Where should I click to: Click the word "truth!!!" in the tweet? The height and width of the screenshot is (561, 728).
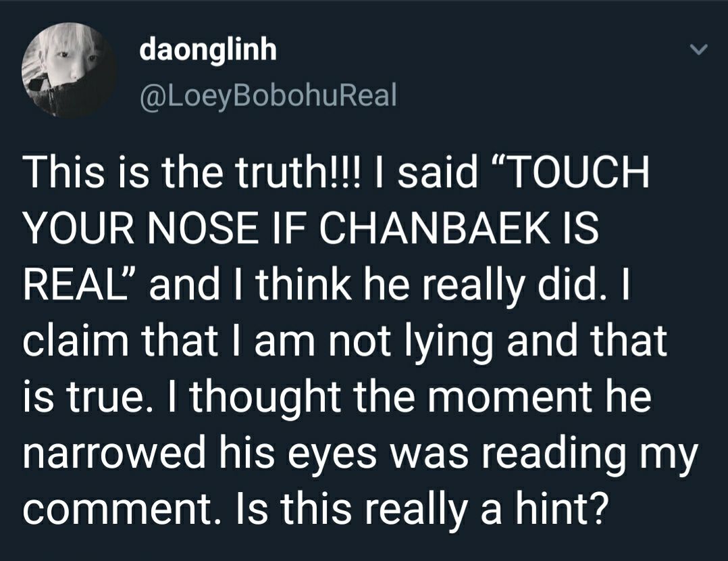click(298, 171)
